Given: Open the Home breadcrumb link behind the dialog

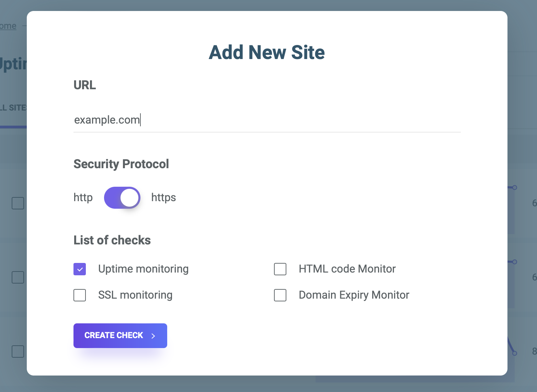Looking at the screenshot, I should tap(8, 26).
